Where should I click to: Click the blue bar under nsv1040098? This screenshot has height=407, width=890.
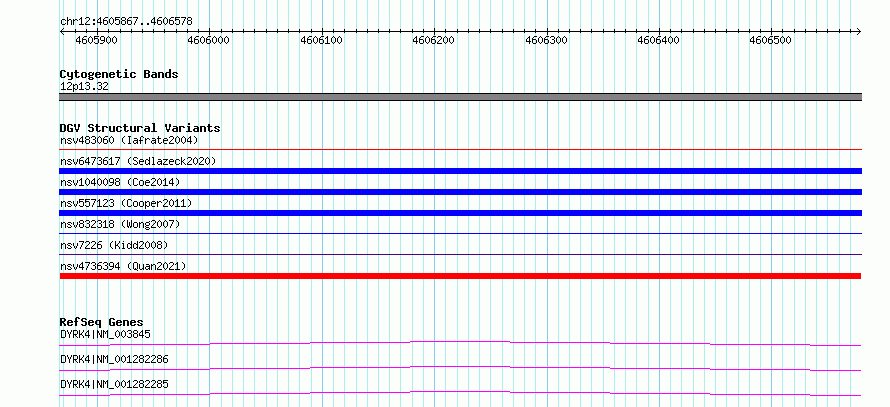point(460,192)
